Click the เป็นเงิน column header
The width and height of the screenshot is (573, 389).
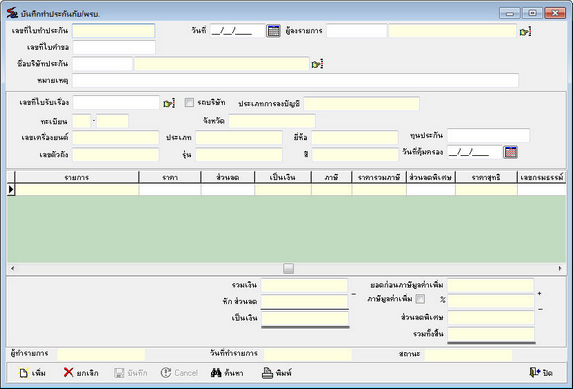(283, 177)
